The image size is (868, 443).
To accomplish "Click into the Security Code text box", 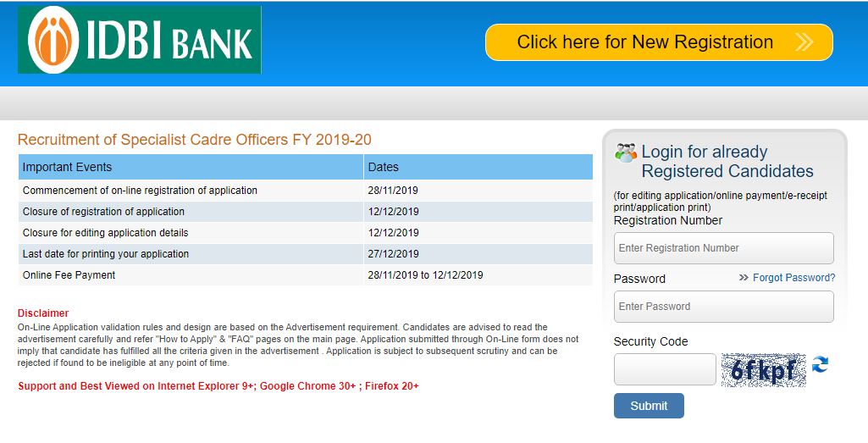I will (665, 370).
